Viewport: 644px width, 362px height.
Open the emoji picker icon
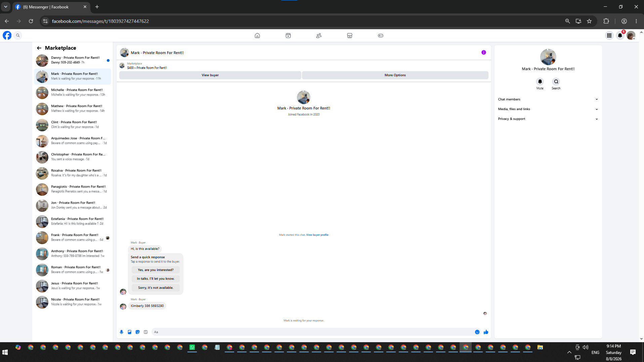tap(477, 332)
